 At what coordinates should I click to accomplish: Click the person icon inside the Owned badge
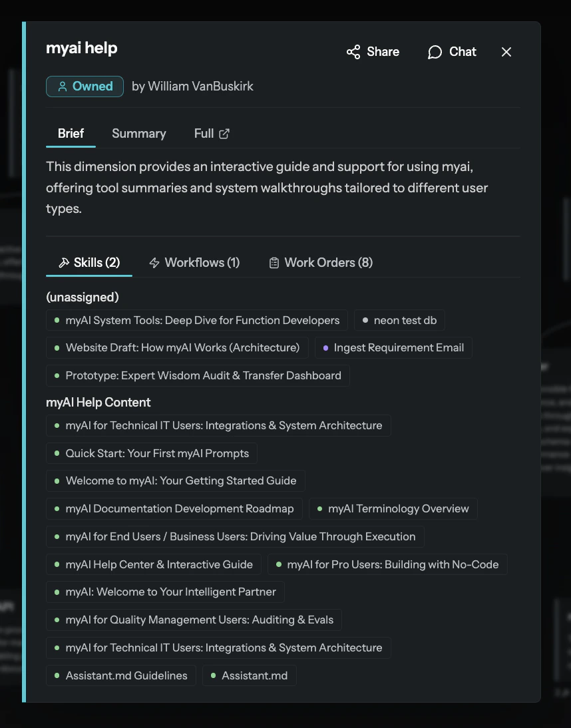tap(63, 86)
